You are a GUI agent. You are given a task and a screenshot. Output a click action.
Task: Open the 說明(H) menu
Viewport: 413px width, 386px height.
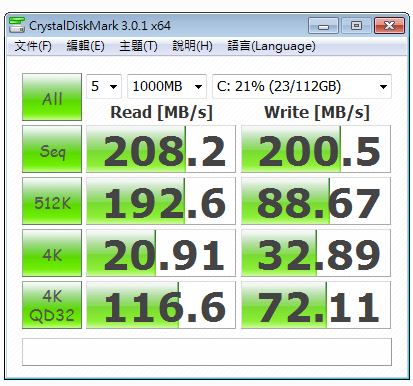[192, 46]
